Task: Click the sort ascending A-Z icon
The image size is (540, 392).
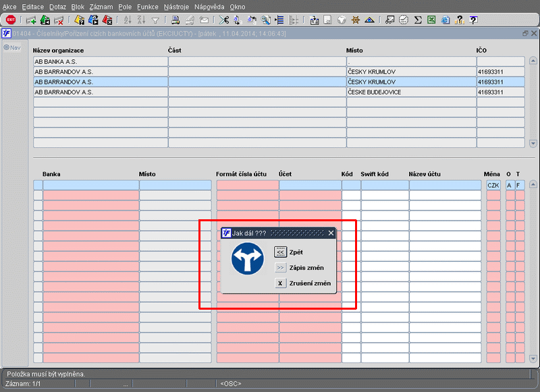Action: pos(128,20)
